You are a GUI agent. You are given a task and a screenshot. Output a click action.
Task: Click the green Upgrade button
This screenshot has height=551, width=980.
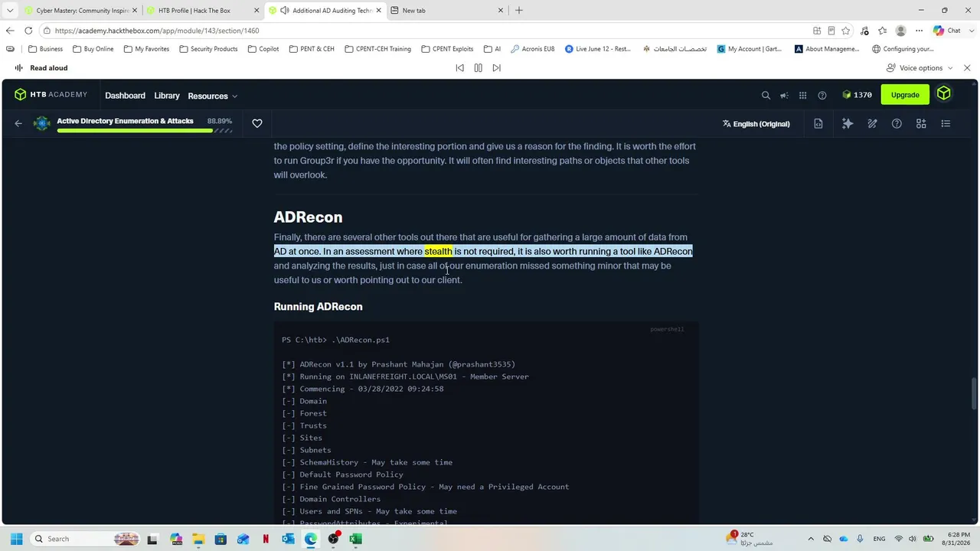[x=905, y=95]
